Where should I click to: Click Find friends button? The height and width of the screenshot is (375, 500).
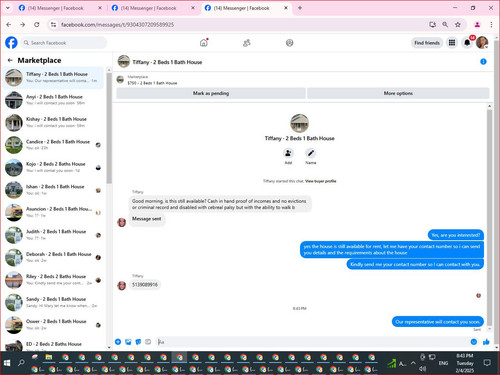(427, 43)
